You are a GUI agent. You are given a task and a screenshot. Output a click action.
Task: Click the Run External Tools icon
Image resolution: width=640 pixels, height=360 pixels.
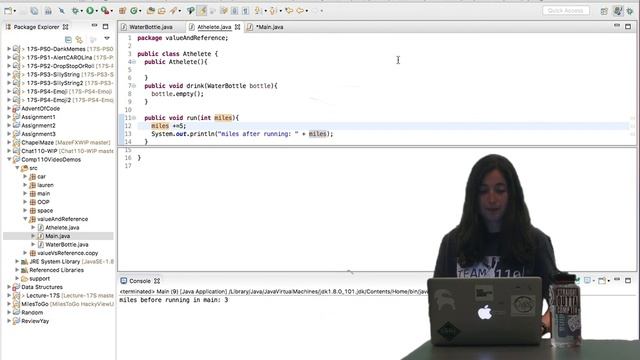(105, 11)
